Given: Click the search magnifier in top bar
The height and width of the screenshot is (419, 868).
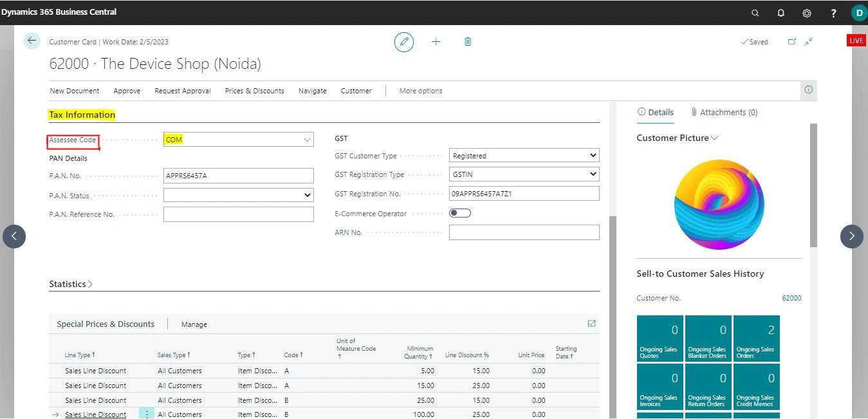Looking at the screenshot, I should click(755, 13).
